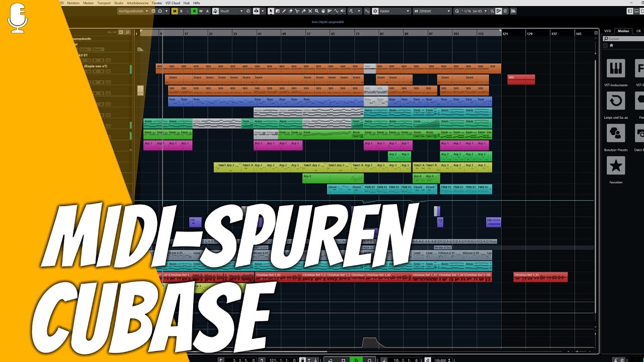Select the Zoom magnifier tool

[316, 11]
